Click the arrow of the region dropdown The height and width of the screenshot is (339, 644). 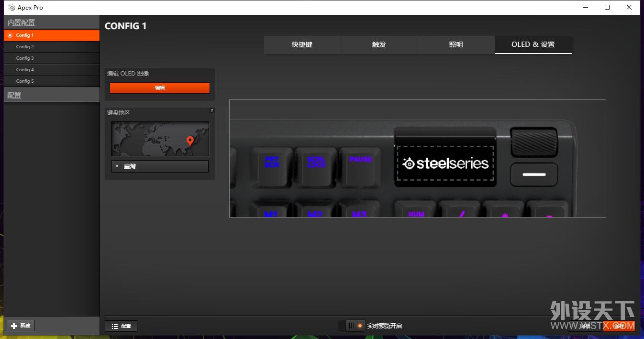(117, 166)
